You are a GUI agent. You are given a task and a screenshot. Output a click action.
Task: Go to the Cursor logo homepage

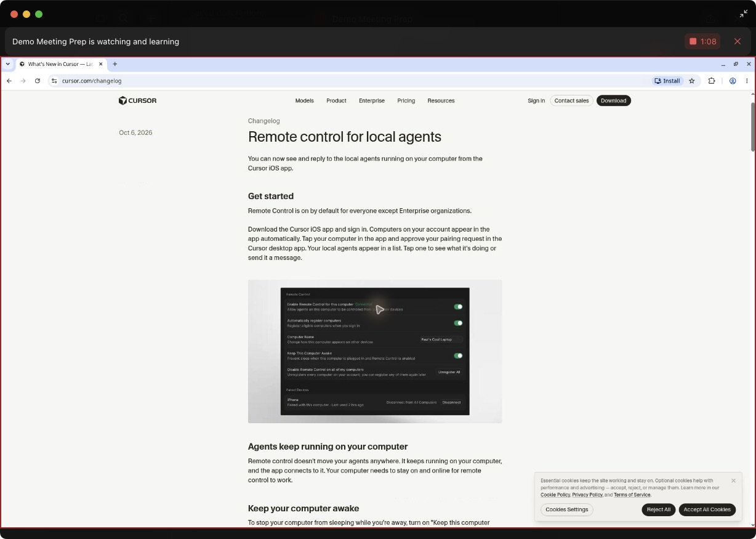(138, 100)
